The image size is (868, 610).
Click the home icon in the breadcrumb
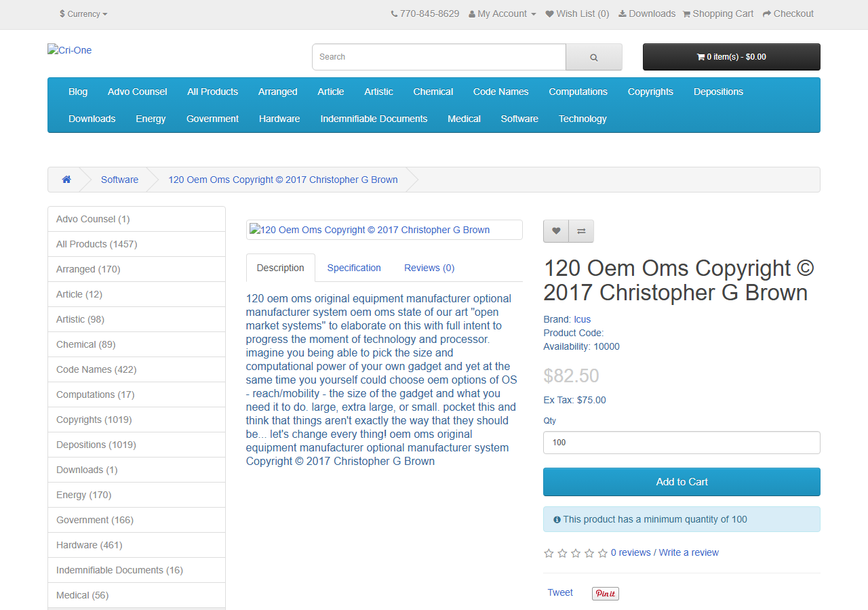(66, 180)
